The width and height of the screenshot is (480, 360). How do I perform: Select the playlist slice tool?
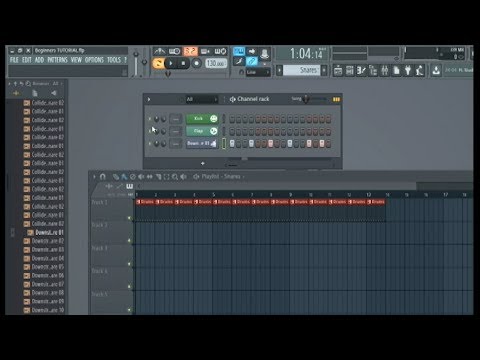pyautogui.click(x=158, y=177)
